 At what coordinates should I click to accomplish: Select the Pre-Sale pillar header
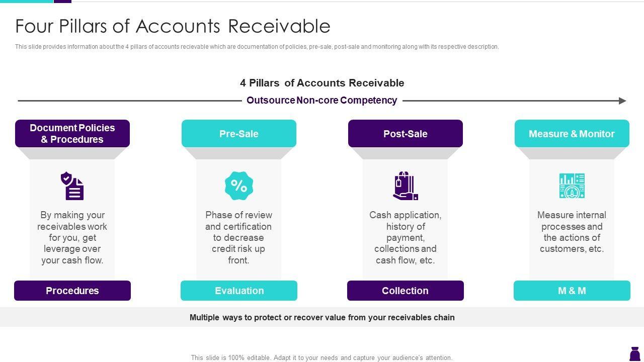click(239, 134)
